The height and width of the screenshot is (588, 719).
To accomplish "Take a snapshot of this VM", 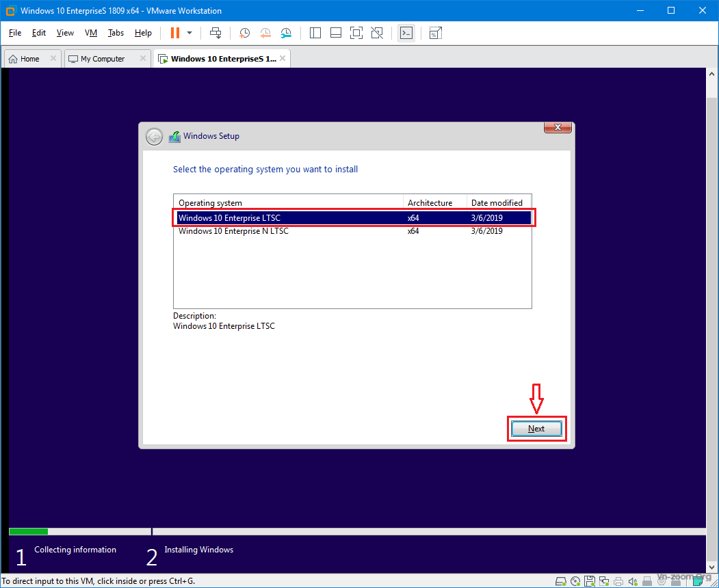I will [x=244, y=33].
